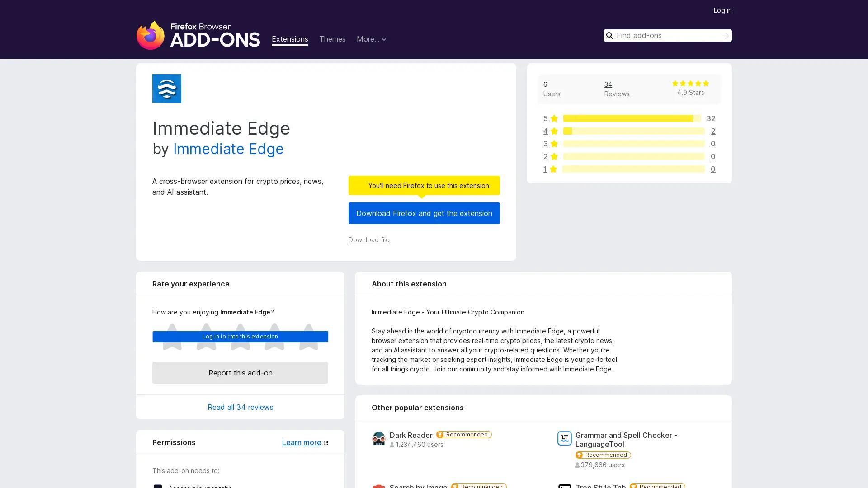Viewport: 868px width, 488px height.
Task: Click the search submit arrow
Action: [x=726, y=36]
